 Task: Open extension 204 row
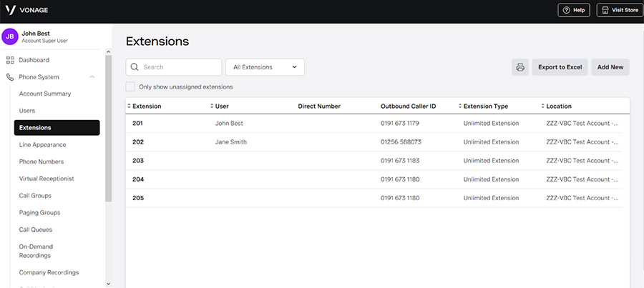(374, 179)
